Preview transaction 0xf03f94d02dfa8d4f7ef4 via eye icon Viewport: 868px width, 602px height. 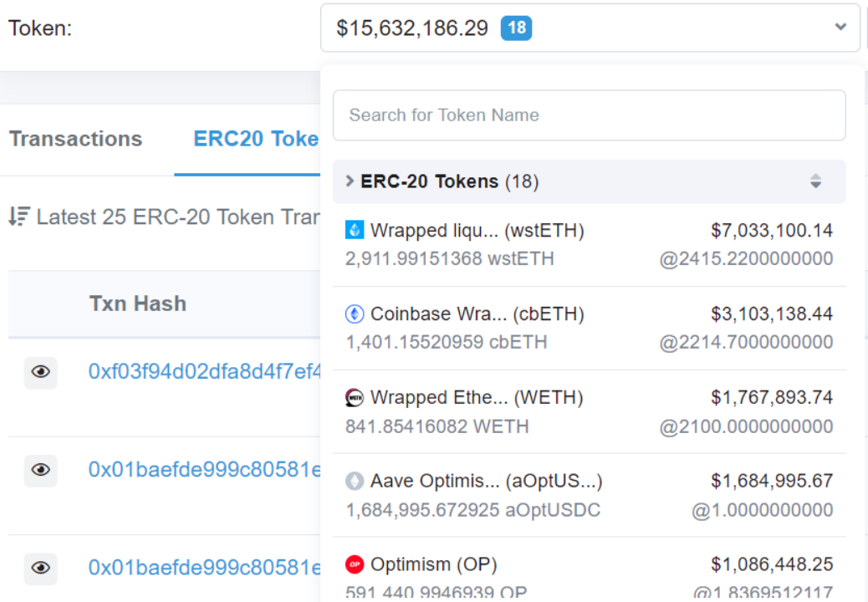pyautogui.click(x=40, y=372)
